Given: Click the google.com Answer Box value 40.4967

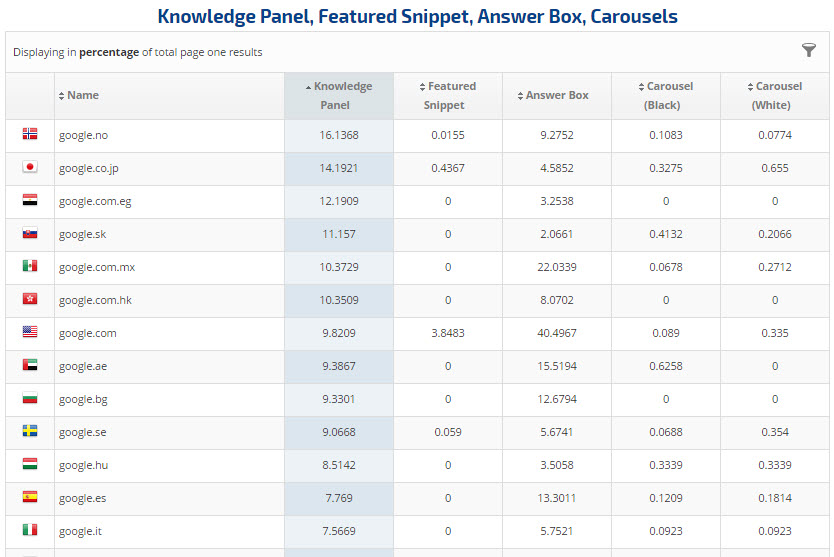Looking at the screenshot, I should (x=557, y=333).
